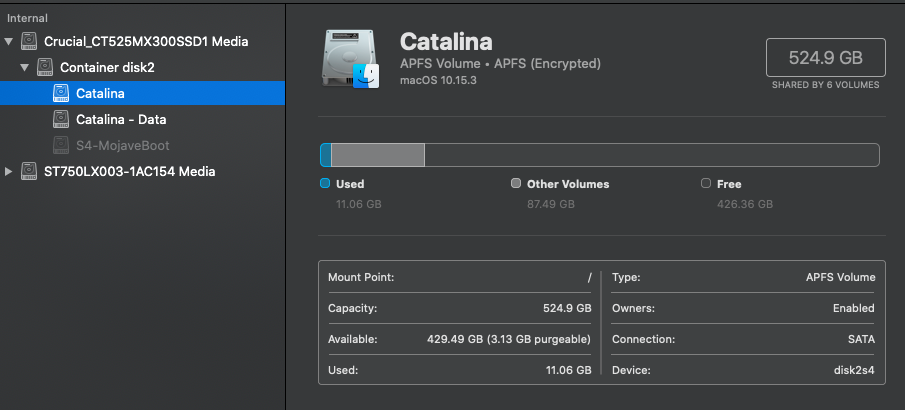The image size is (905, 410).
Task: Click the Catalina volume icon in sidebar
Action: [61, 93]
